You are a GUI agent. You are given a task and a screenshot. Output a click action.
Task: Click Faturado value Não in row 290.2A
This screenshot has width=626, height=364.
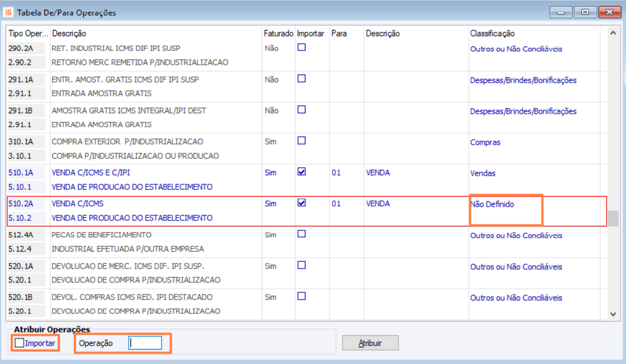coord(272,48)
